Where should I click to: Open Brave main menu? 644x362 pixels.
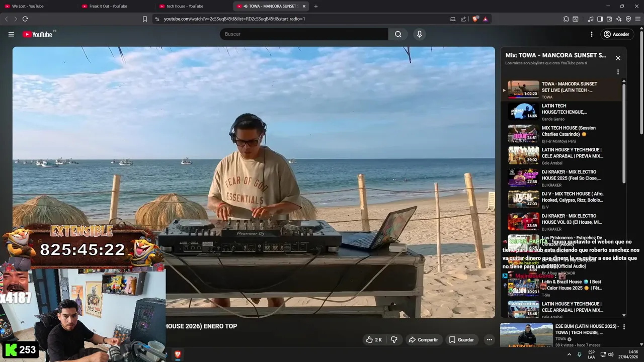pyautogui.click(x=638, y=19)
